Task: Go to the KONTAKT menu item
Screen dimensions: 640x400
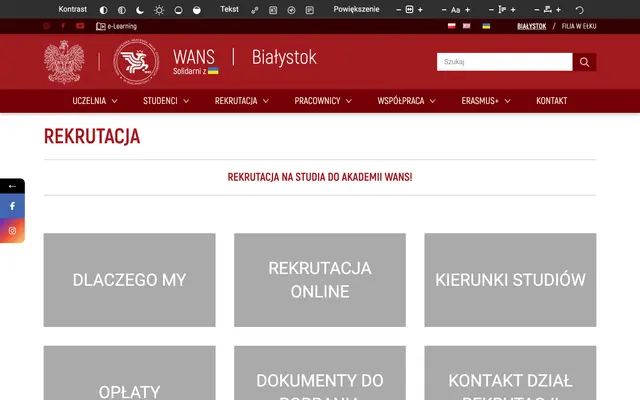Action: 551,101
